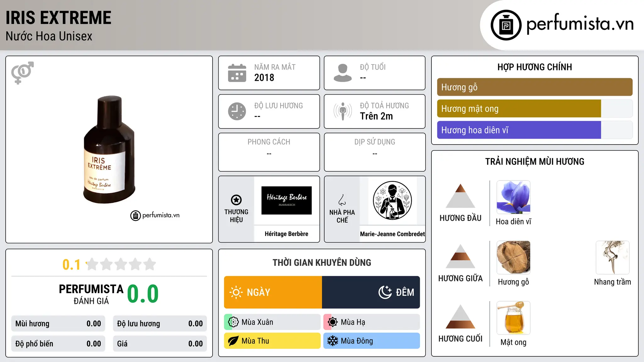Click the base note pyramid icon

pyautogui.click(x=460, y=316)
